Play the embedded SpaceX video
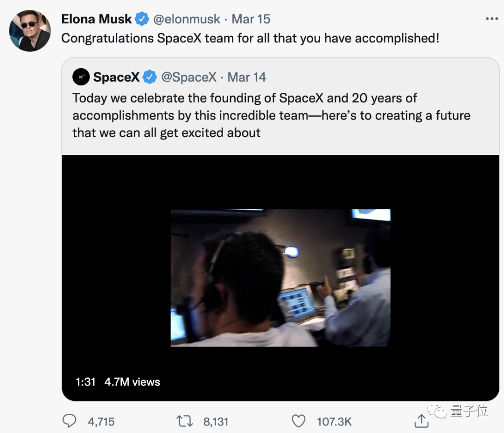Viewport: 504px width, 433px height. pyautogui.click(x=280, y=278)
